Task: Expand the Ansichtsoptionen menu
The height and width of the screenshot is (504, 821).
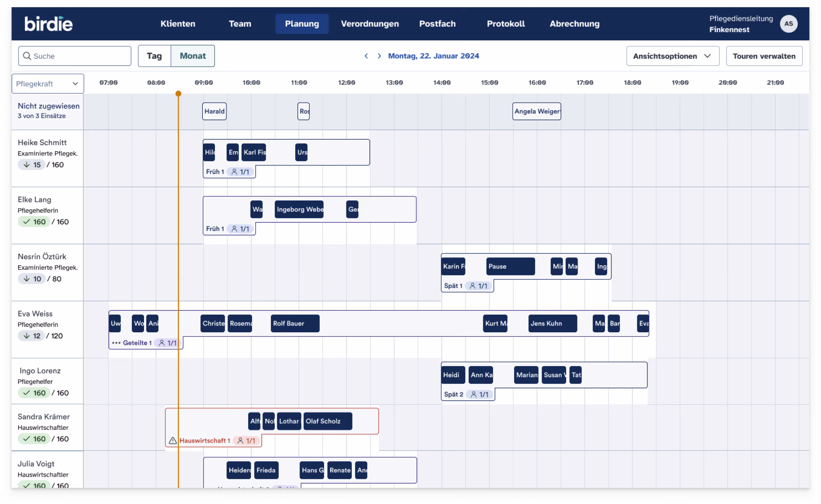Action: (672, 56)
